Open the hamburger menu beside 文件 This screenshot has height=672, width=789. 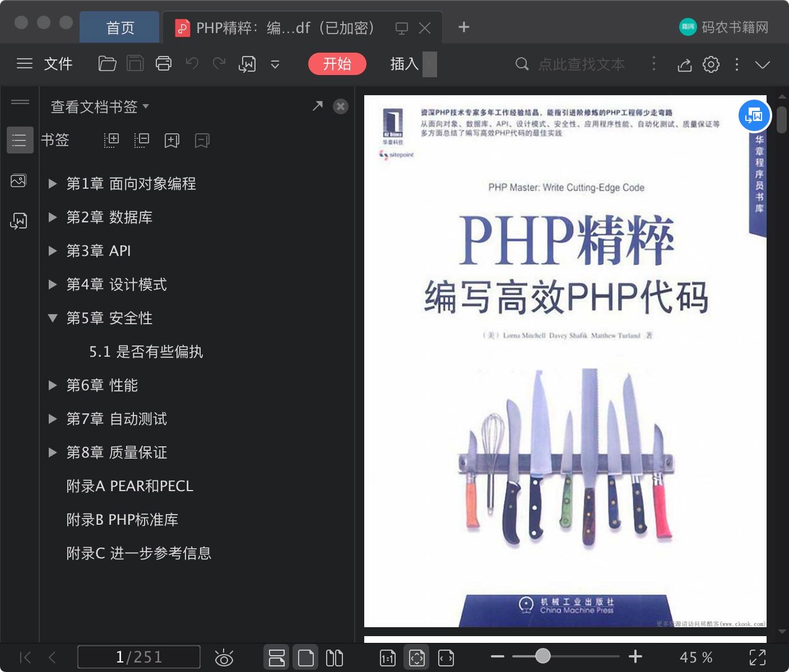pyautogui.click(x=25, y=64)
